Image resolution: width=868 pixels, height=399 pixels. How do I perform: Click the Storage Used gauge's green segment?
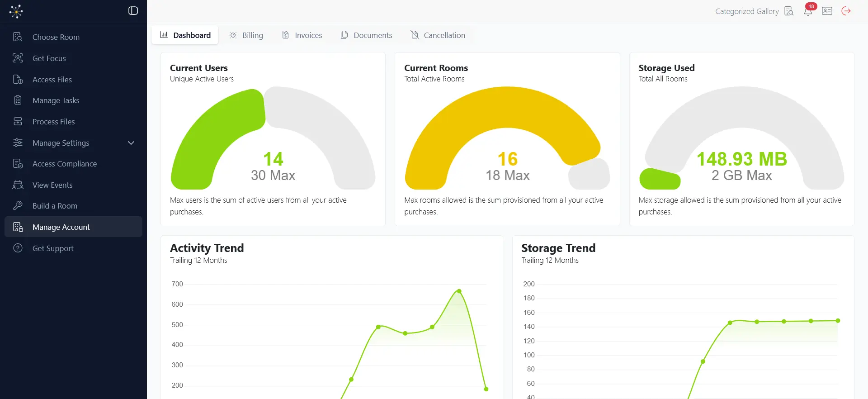click(660, 179)
